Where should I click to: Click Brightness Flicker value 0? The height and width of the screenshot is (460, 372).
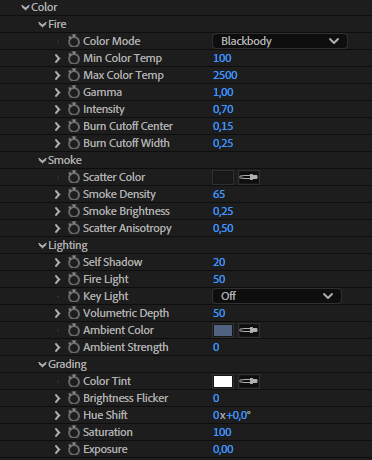[216, 398]
